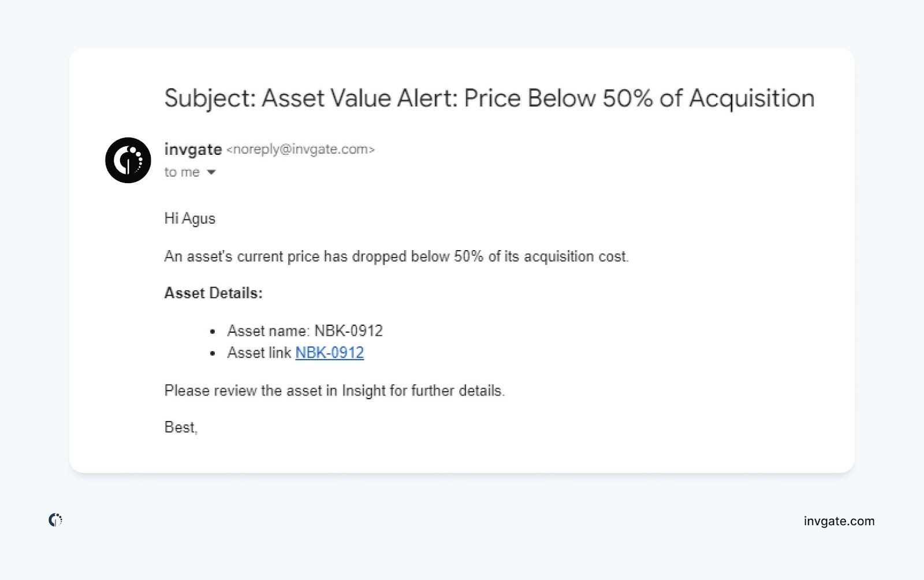Click the 'to me' recipient text
The height and width of the screenshot is (580, 924).
(x=181, y=172)
